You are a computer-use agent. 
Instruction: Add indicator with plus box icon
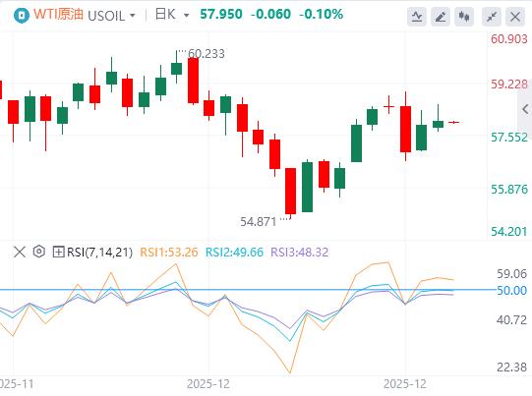point(58,252)
